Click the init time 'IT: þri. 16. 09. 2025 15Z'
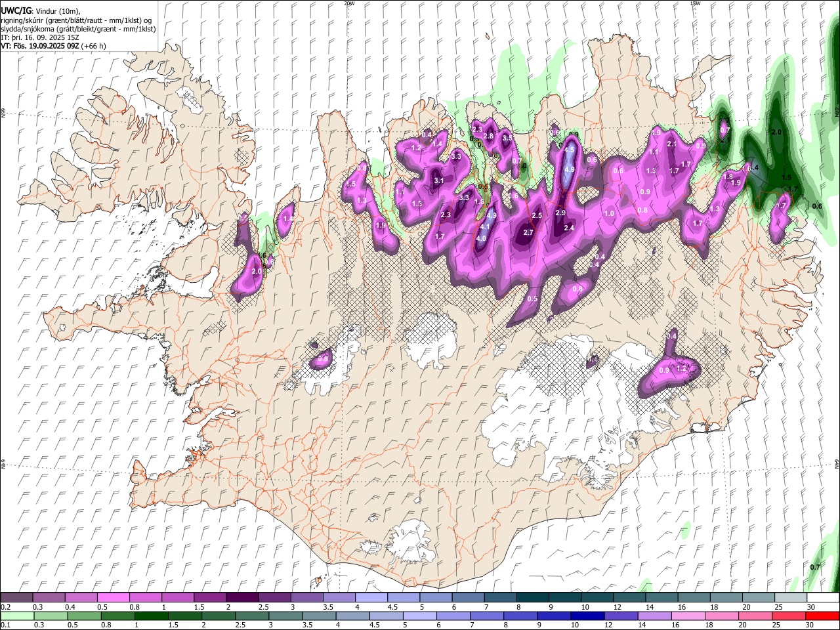This screenshot has height=630, width=840. click(40, 38)
